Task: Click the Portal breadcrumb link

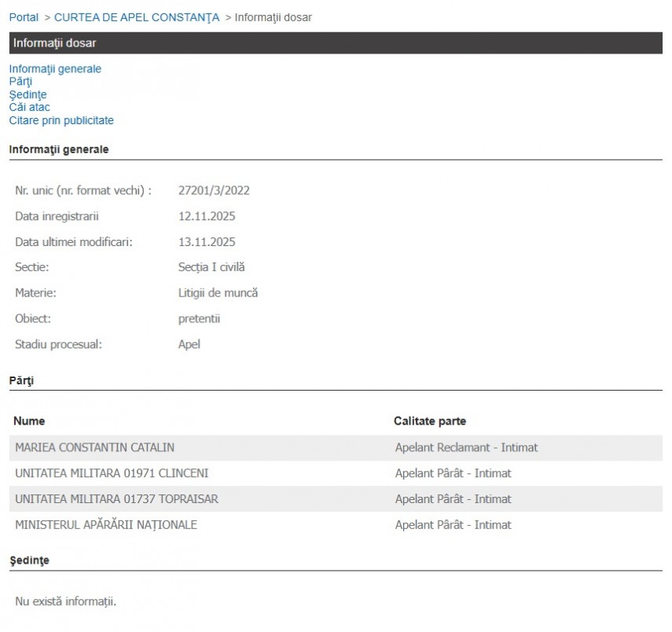Action: 24,17
